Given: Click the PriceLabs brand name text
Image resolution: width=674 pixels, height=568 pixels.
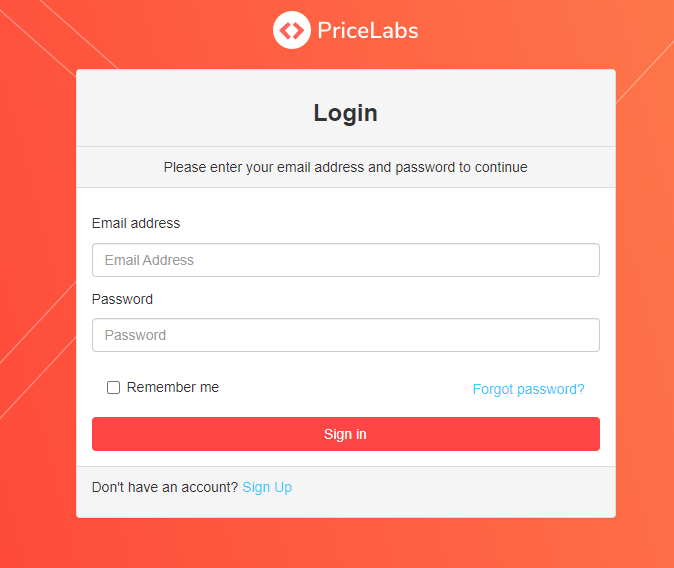Looking at the screenshot, I should pos(368,31).
